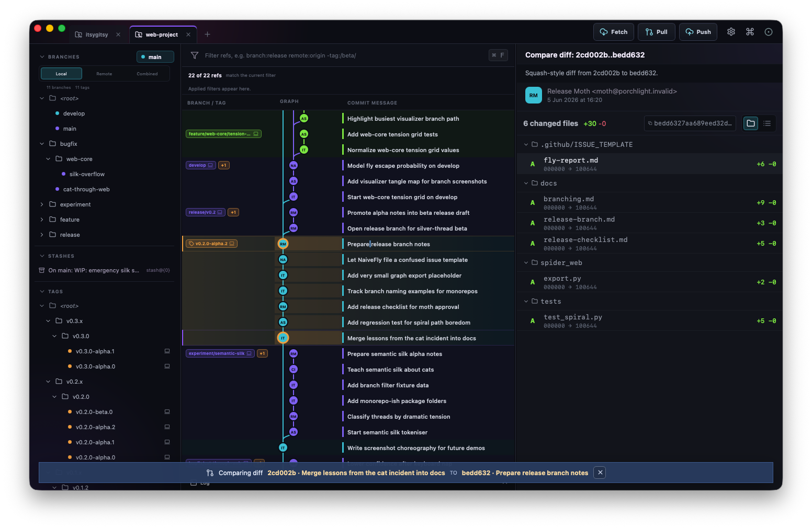Open test_spiral.py diff
The width and height of the screenshot is (812, 529).
tap(649, 321)
